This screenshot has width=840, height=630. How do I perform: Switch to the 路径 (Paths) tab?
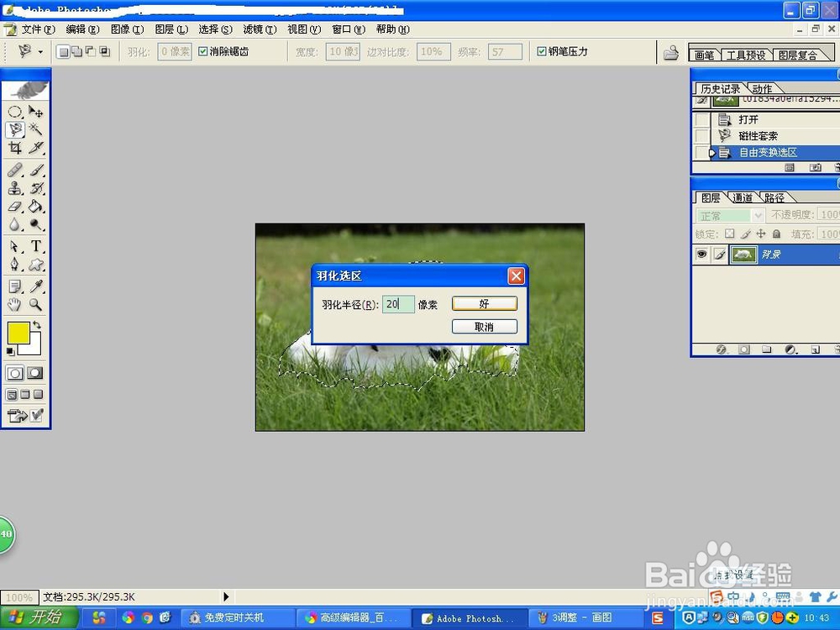774,197
